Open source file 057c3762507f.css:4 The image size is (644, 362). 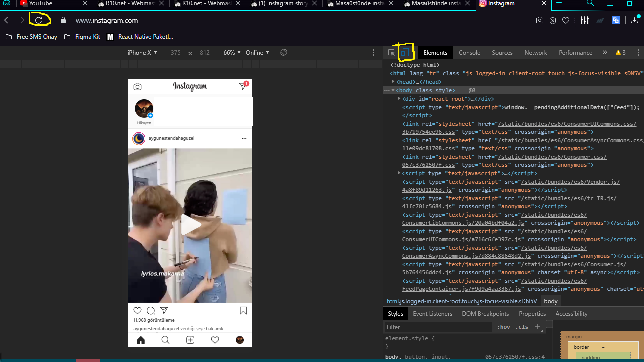[515, 357]
